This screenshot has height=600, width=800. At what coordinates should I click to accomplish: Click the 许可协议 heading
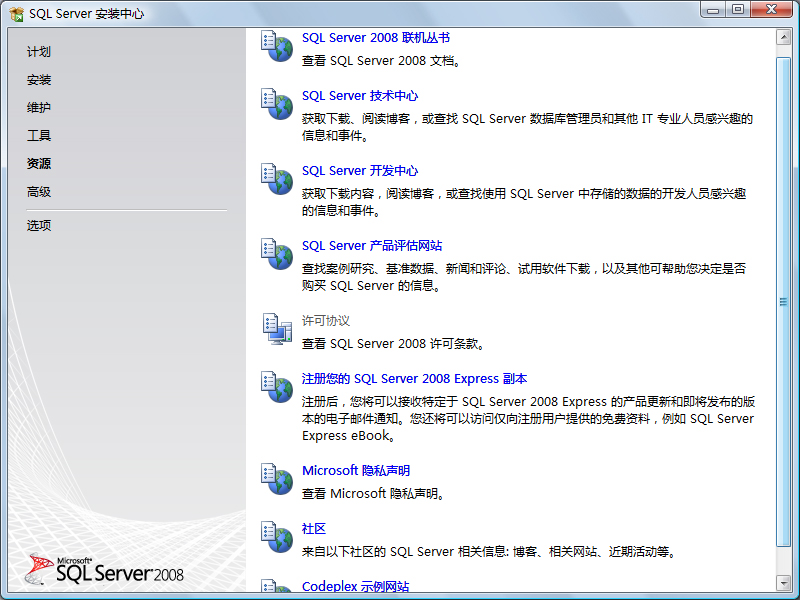(x=326, y=321)
